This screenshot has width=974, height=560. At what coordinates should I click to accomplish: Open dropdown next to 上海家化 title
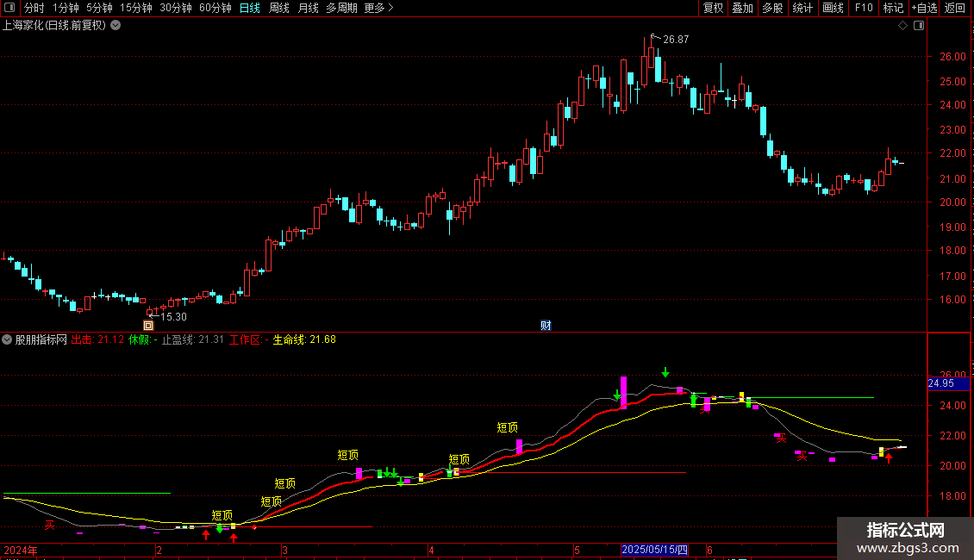click(116, 26)
